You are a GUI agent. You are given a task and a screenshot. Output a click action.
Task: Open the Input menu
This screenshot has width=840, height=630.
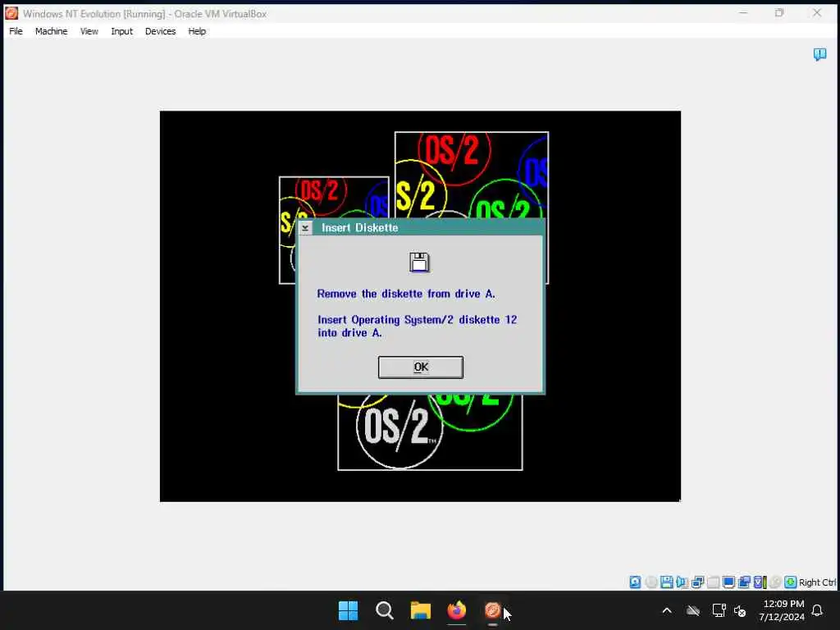(121, 31)
